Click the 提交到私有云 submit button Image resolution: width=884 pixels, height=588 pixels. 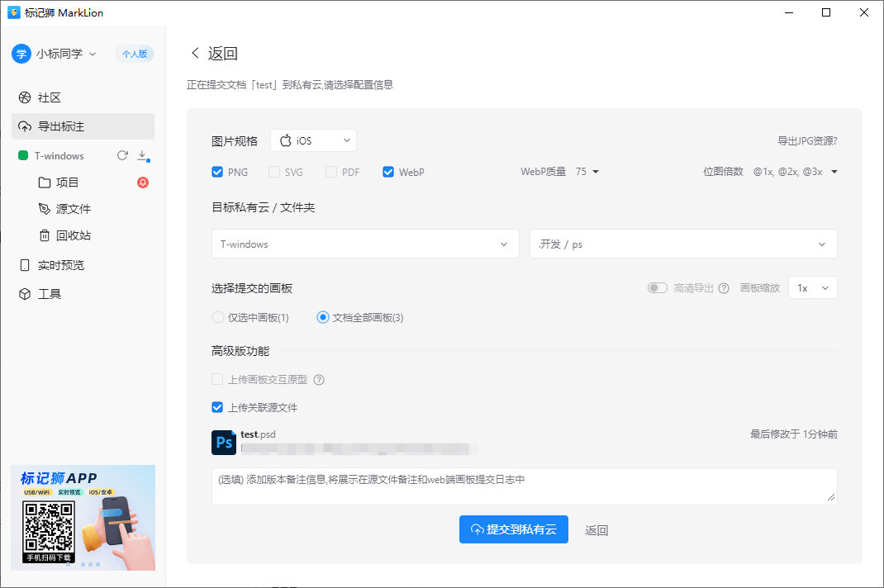click(x=514, y=529)
